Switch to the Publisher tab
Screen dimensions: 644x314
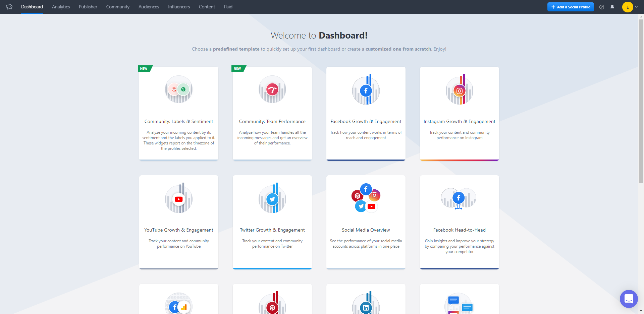coord(88,7)
